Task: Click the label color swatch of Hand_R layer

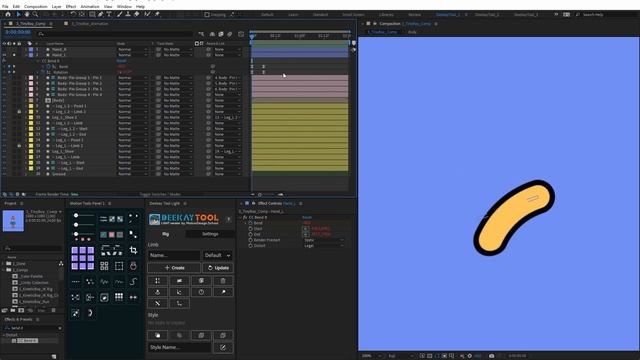Action: pyautogui.click(x=31, y=49)
